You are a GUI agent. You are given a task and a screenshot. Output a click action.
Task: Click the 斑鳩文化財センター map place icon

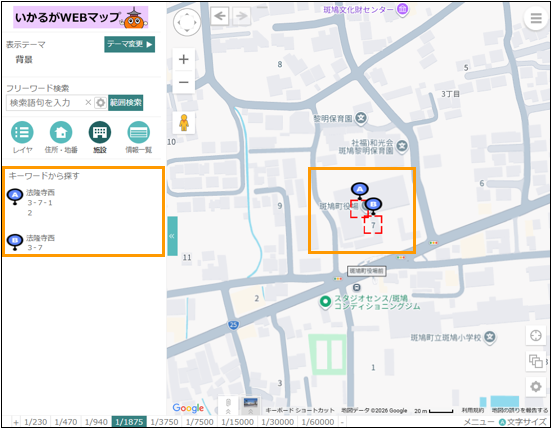[402, 9]
